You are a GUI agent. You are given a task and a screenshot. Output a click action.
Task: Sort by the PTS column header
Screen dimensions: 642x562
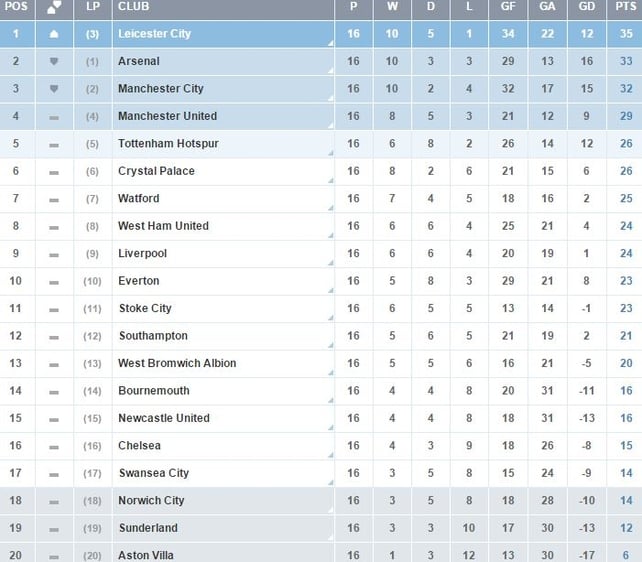625,7
